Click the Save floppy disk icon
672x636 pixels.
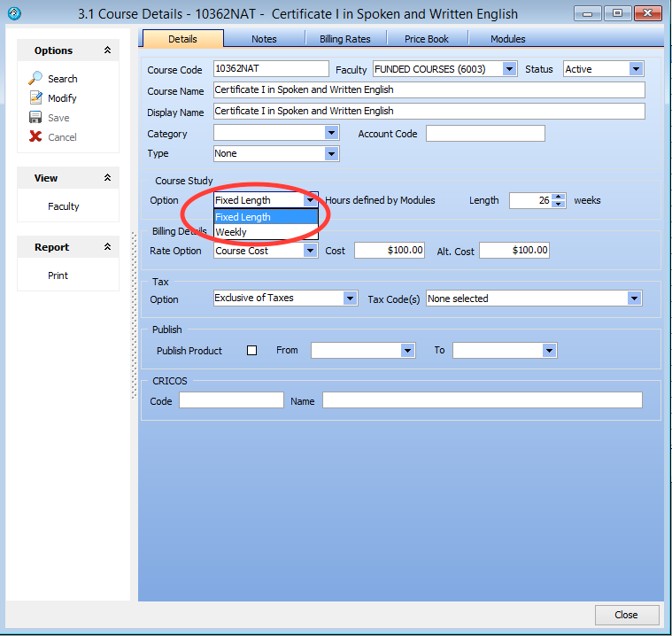(x=35, y=118)
